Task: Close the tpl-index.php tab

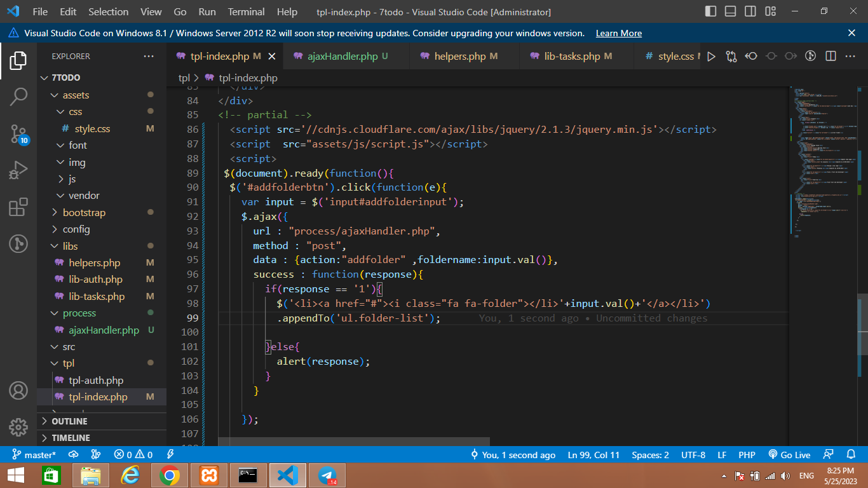Action: coord(272,57)
